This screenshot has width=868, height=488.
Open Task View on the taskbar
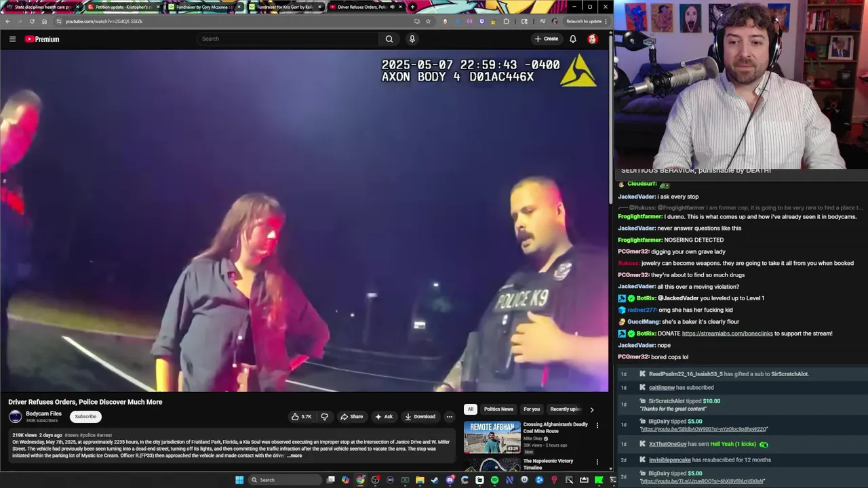click(331, 480)
